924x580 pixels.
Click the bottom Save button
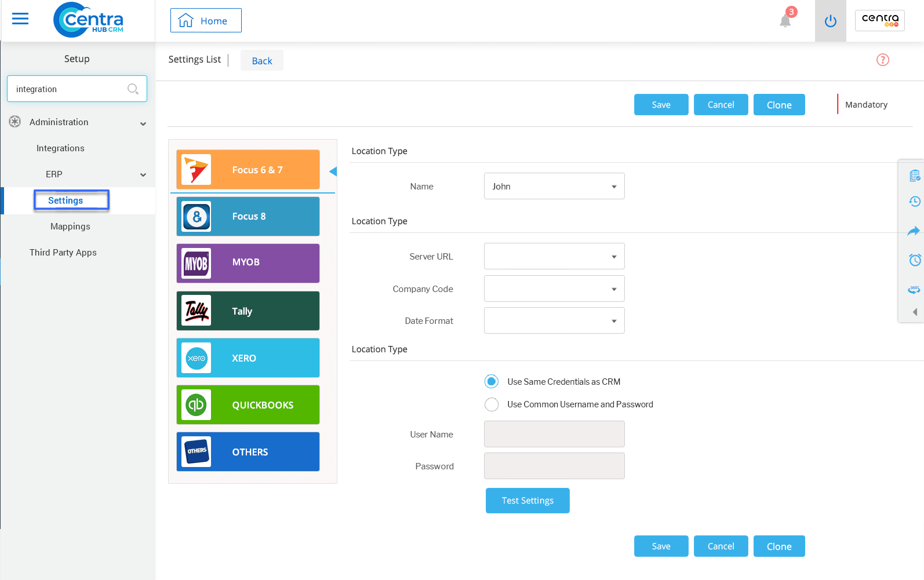[661, 546]
